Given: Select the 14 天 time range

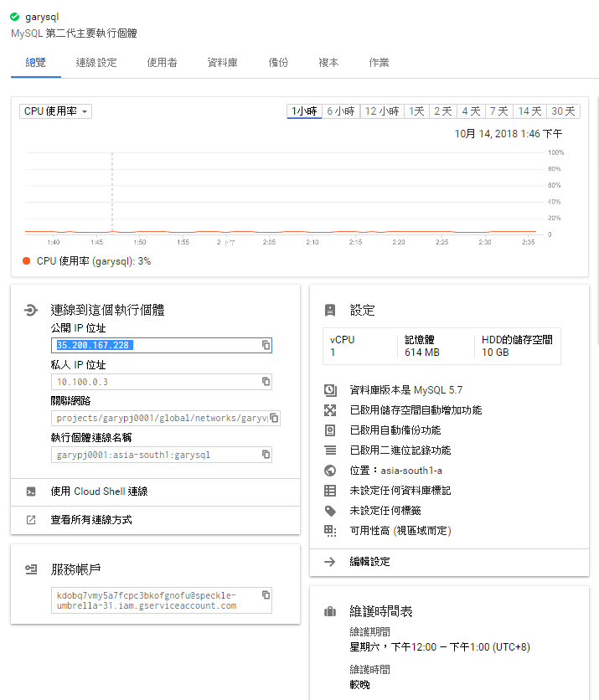Looking at the screenshot, I should click(529, 111).
